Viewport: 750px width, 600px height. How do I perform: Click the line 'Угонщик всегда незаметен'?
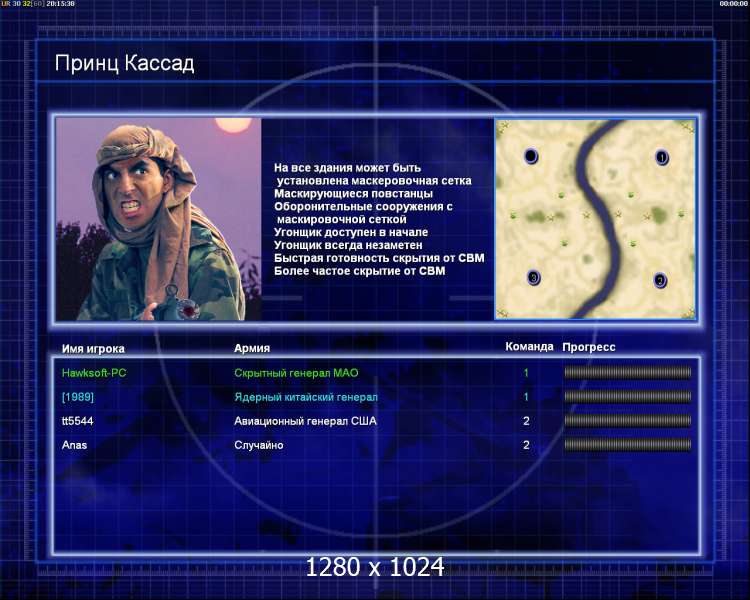pyautogui.click(x=348, y=245)
